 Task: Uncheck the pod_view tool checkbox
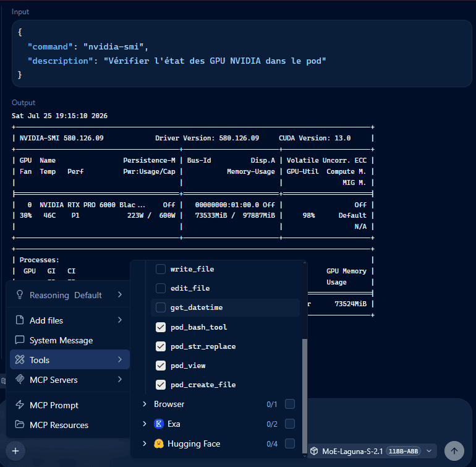tap(161, 366)
